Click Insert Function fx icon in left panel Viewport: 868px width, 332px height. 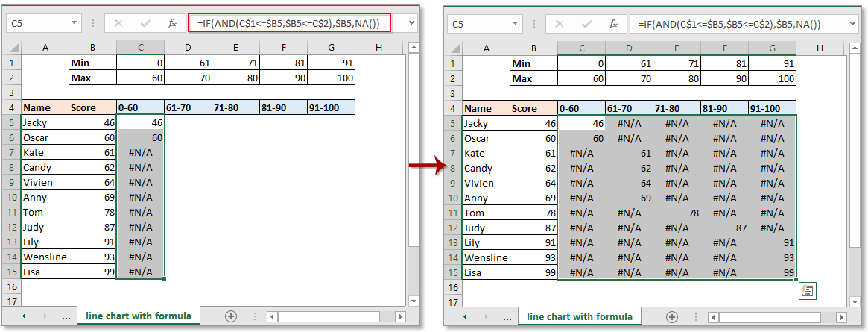171,24
